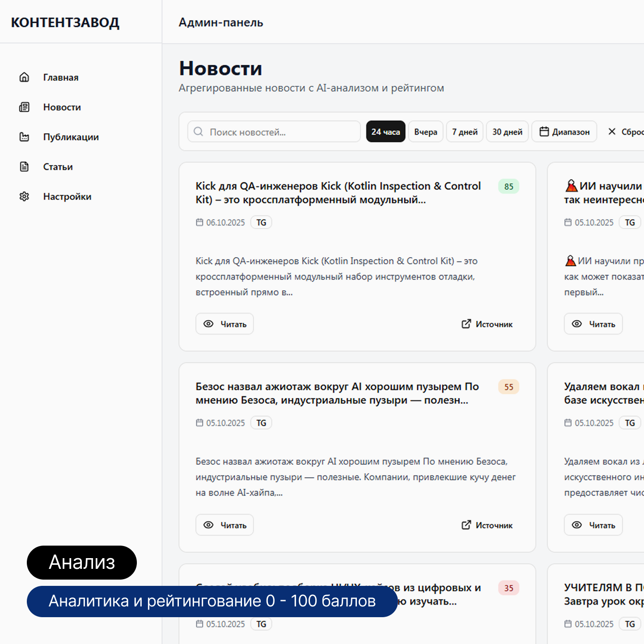Click the 85 rating badge on Kick card

click(508, 186)
